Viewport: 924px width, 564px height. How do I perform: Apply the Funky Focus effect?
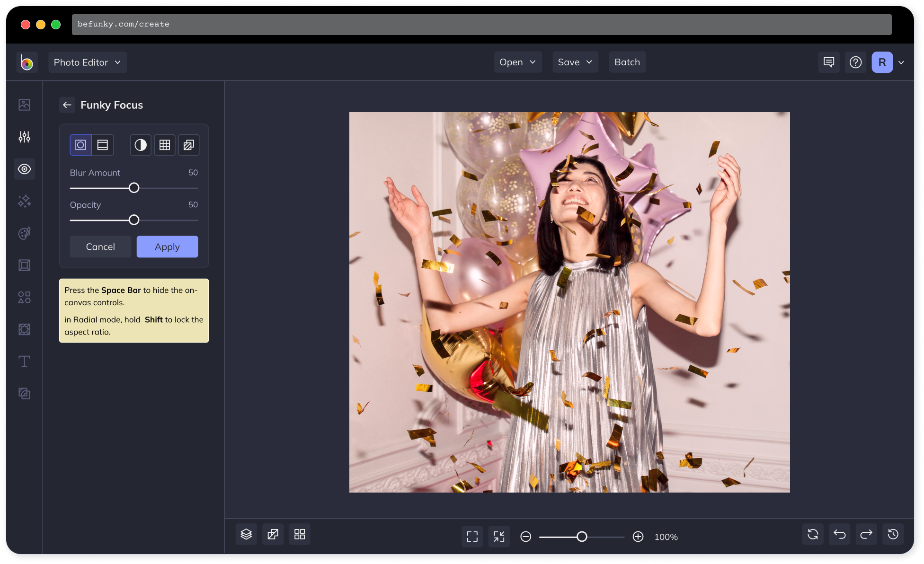click(x=167, y=247)
